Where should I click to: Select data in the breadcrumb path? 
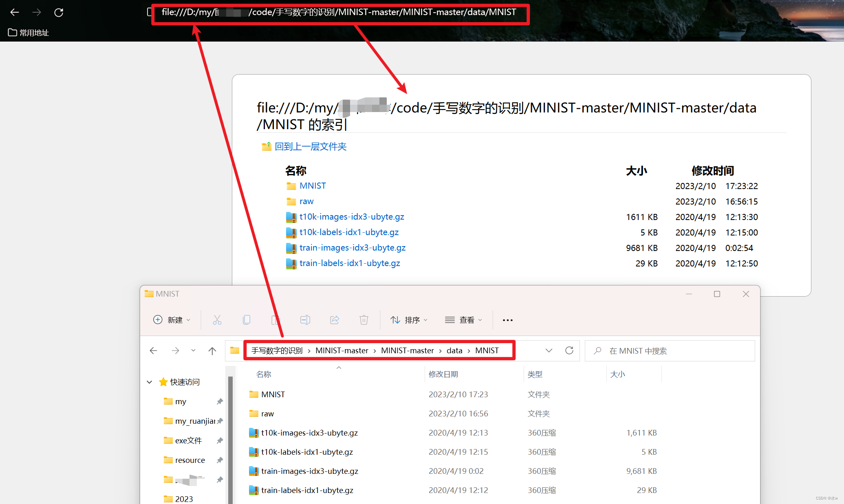pyautogui.click(x=454, y=350)
